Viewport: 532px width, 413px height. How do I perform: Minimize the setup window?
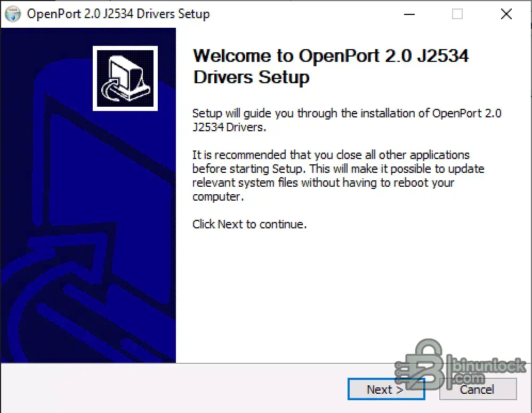tap(409, 14)
